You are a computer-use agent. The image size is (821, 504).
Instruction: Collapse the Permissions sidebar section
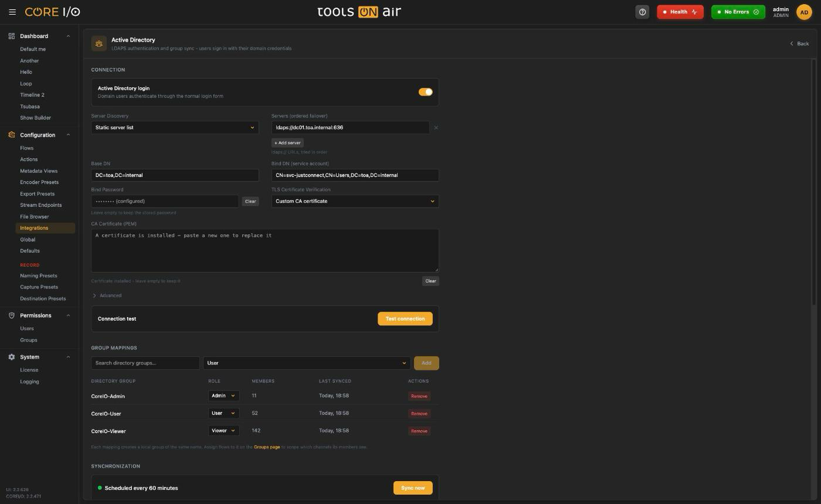(x=68, y=315)
